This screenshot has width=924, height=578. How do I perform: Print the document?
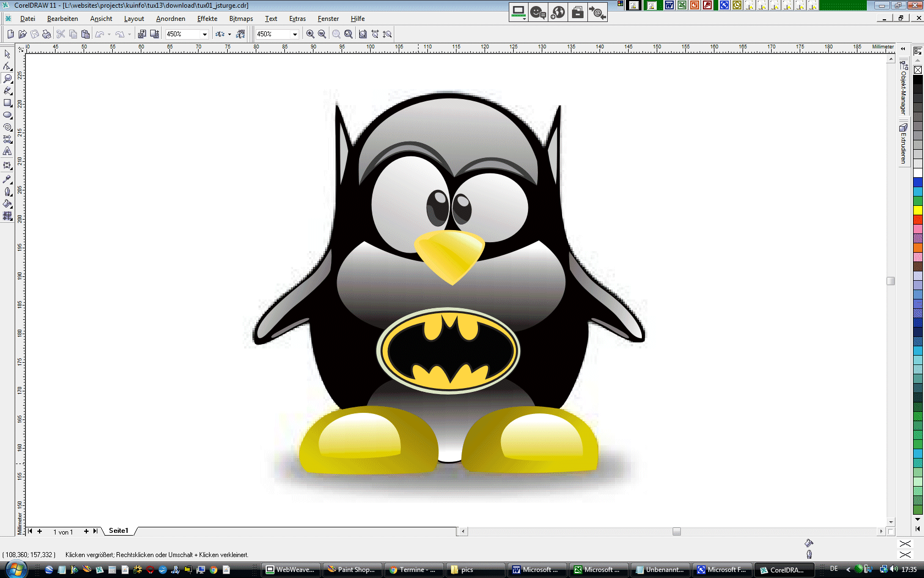pyautogui.click(x=47, y=34)
